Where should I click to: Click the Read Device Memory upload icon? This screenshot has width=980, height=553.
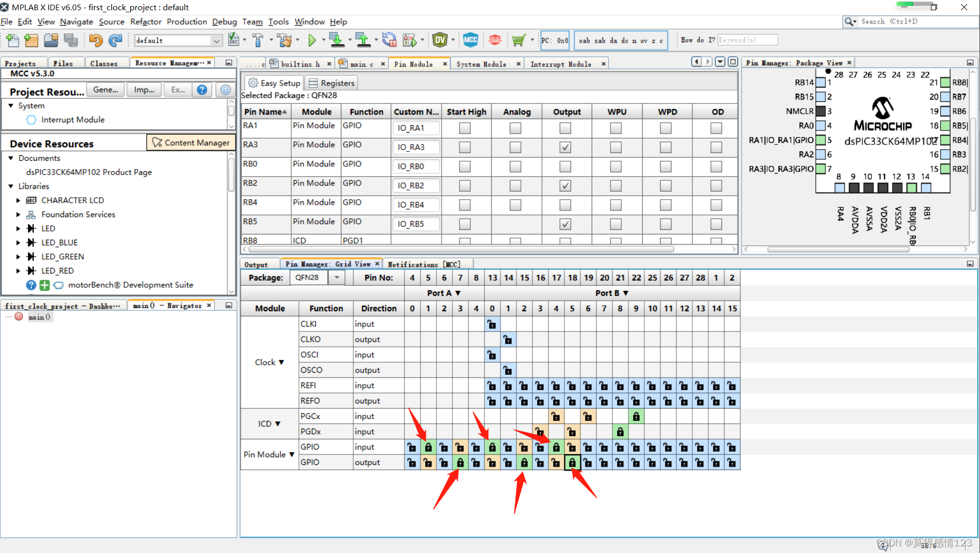pos(363,40)
